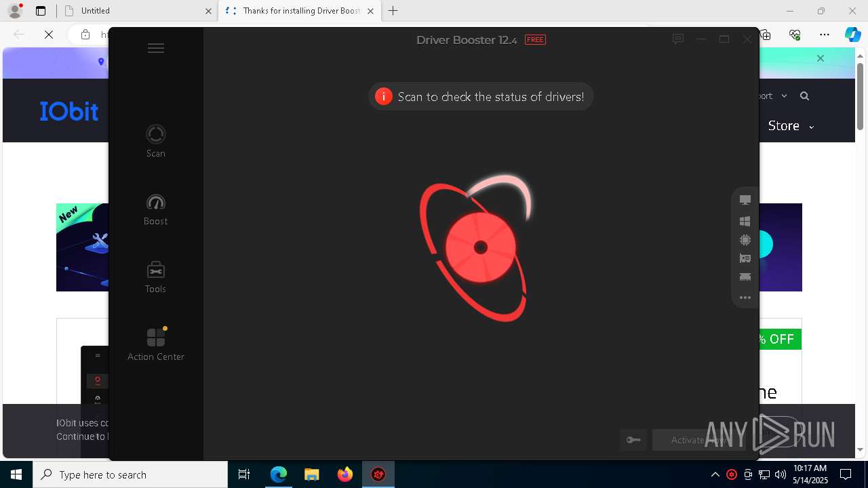The image size is (868, 488).
Task: Open network status in system tray
Action: [x=764, y=475]
